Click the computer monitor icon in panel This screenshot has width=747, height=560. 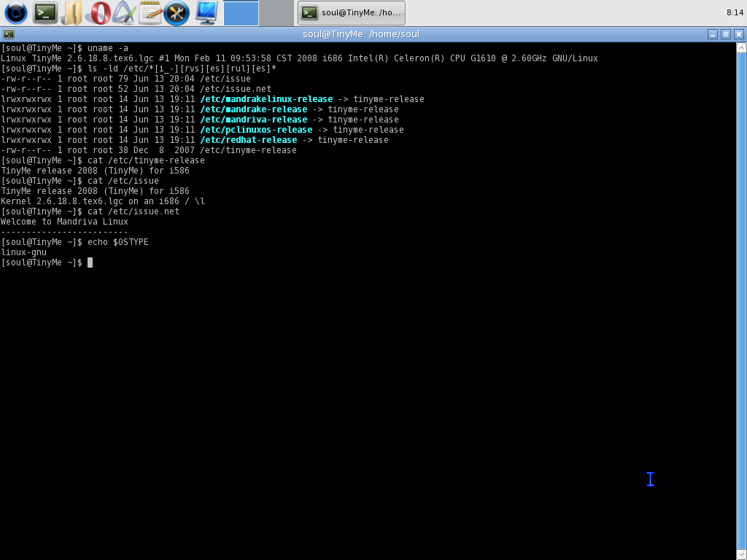click(x=206, y=13)
